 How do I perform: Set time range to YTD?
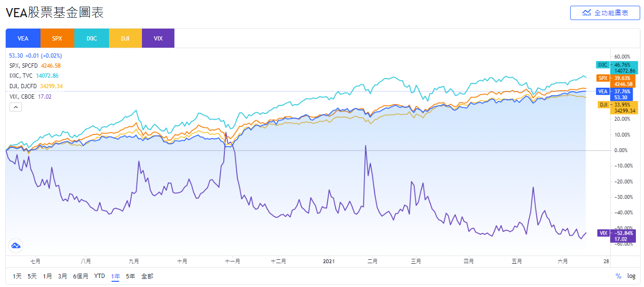99,276
